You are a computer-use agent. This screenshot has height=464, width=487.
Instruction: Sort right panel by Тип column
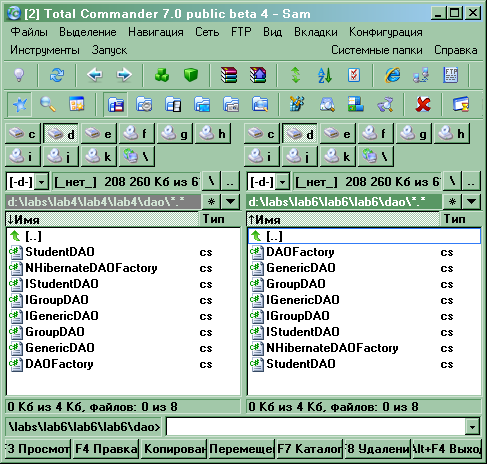pyautogui.click(x=461, y=219)
